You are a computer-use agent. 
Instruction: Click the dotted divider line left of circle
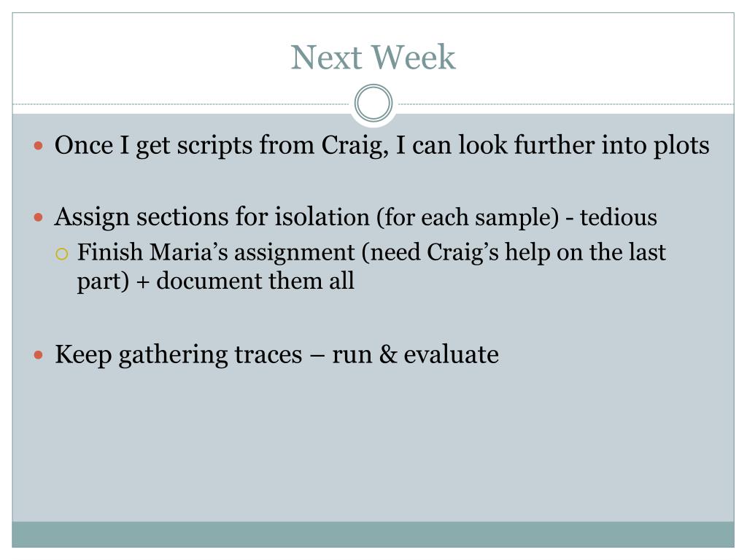[181, 104]
